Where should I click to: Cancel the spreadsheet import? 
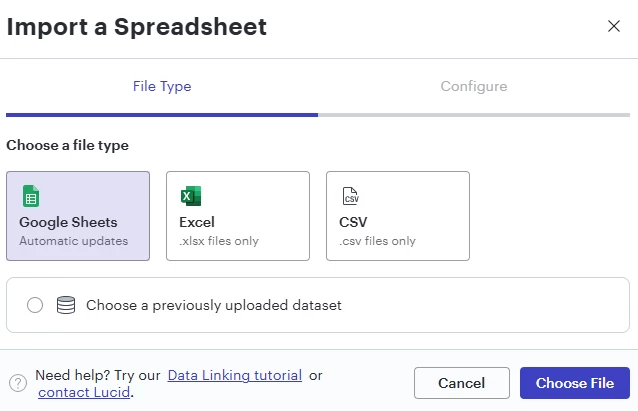462,383
